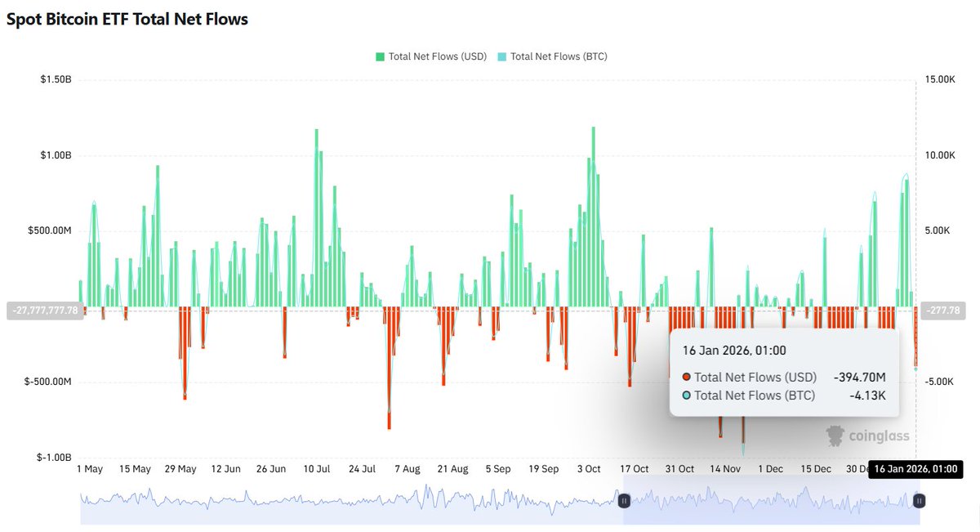Click the teal BTC marker in tooltip
Viewport: 980px width, 532px height.
tap(686, 396)
